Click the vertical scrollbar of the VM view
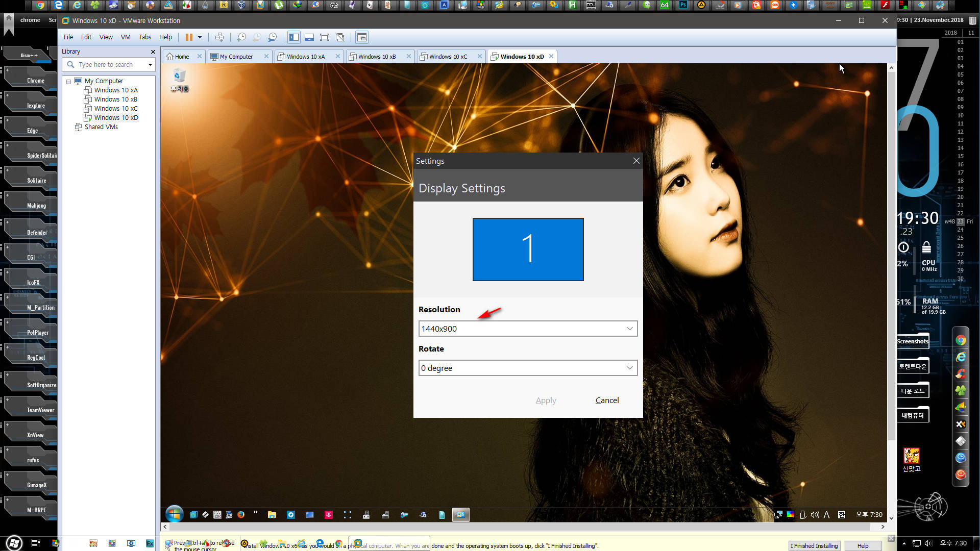 pos(891,255)
